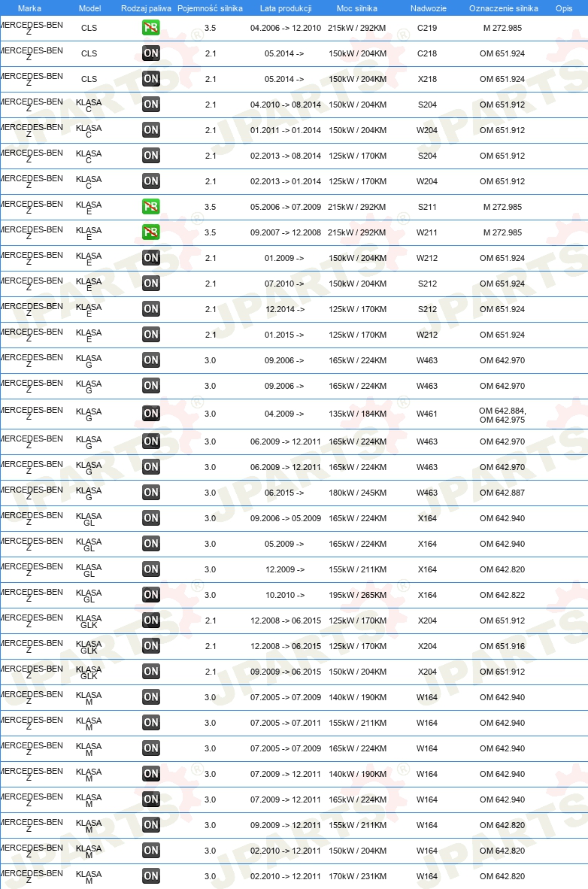The height and width of the screenshot is (889, 588).
Task: Select the W461 body code cell
Action: point(427,414)
